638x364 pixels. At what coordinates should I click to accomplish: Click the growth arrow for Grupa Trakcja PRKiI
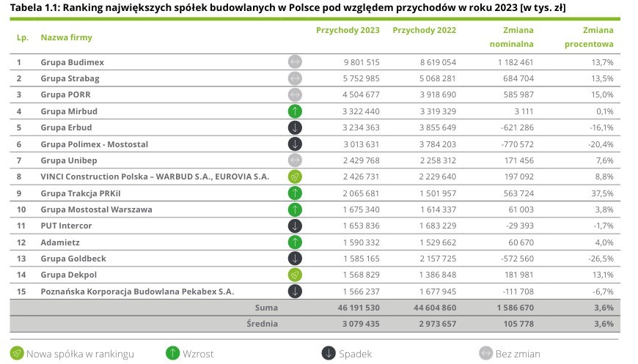pyautogui.click(x=295, y=193)
